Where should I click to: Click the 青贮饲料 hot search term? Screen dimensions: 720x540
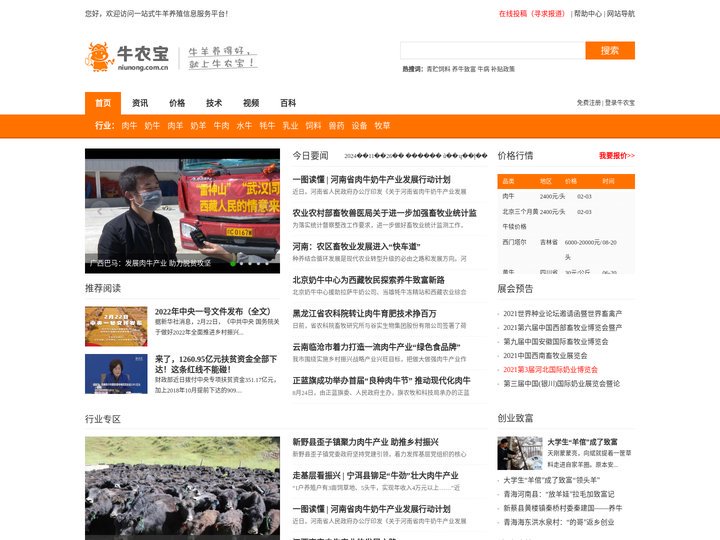[x=438, y=69]
